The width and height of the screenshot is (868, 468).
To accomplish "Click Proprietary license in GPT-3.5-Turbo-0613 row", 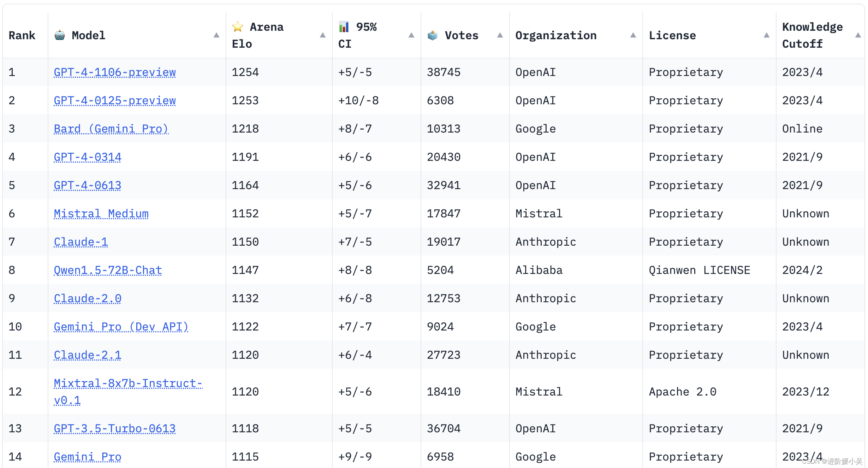I will 686,428.
